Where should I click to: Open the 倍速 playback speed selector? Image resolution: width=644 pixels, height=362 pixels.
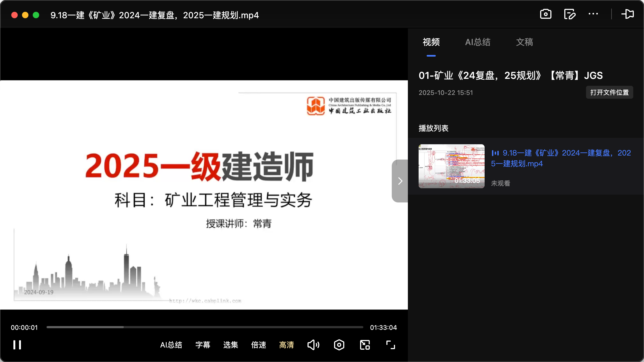258,345
